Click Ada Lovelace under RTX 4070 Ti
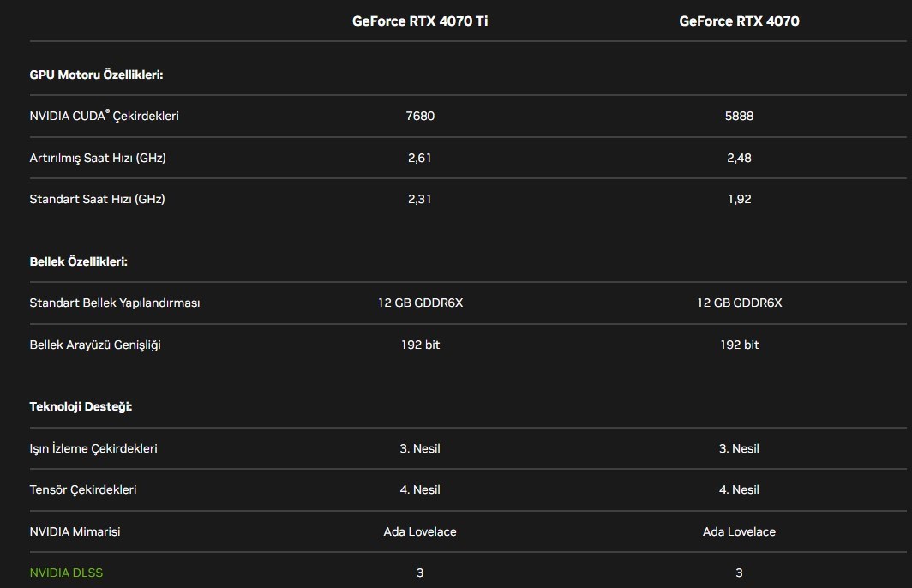Viewport: 912px width, 588px height. 420,531
